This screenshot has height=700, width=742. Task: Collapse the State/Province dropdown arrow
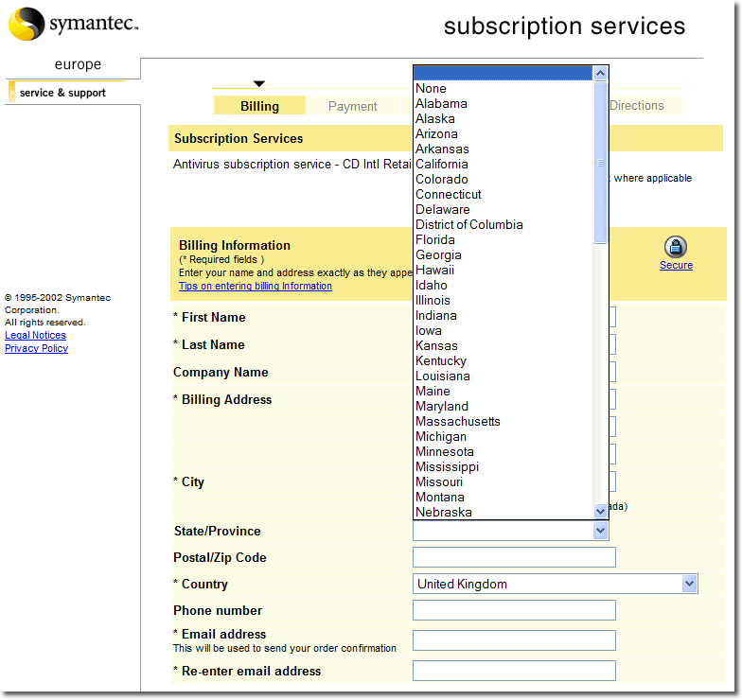point(600,531)
